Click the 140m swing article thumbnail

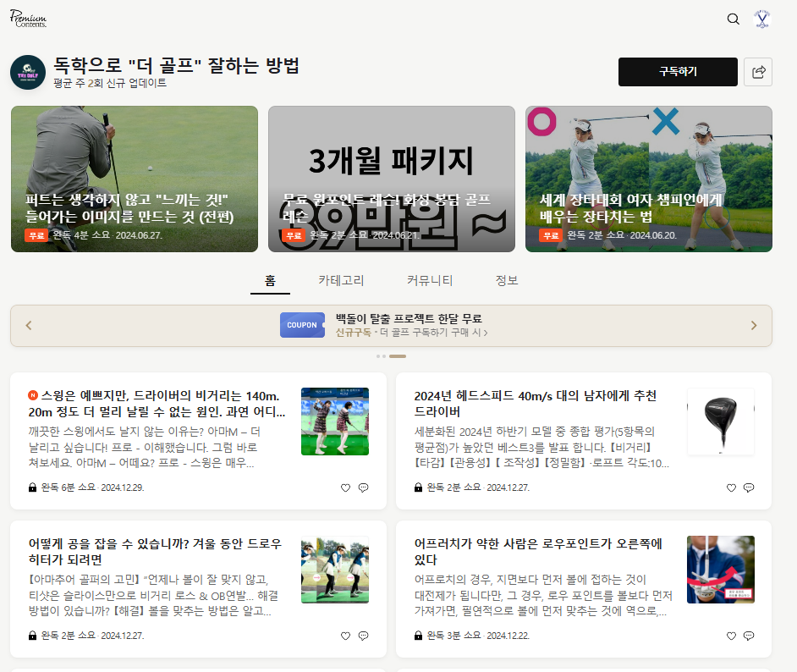(x=335, y=421)
